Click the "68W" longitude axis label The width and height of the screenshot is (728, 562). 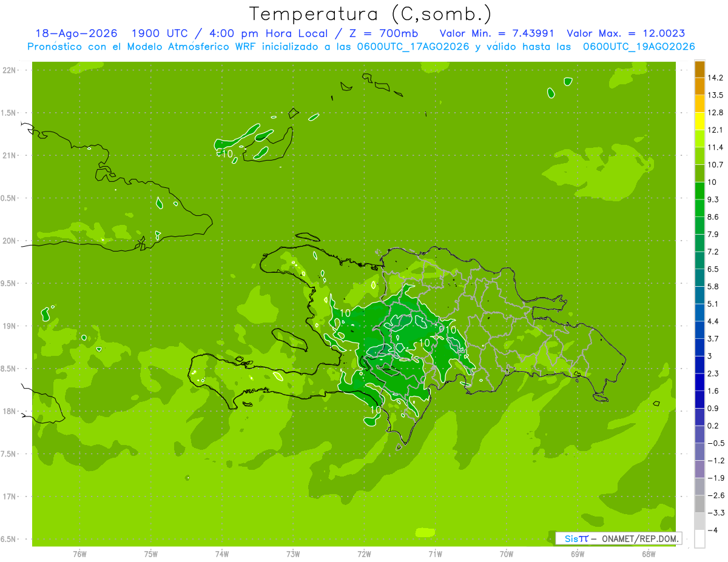(x=649, y=554)
